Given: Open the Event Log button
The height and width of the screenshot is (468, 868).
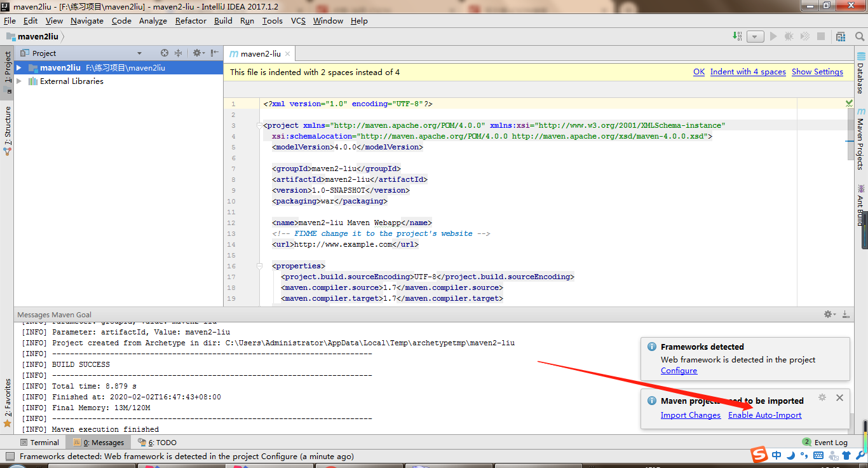Looking at the screenshot, I should pyautogui.click(x=825, y=443).
